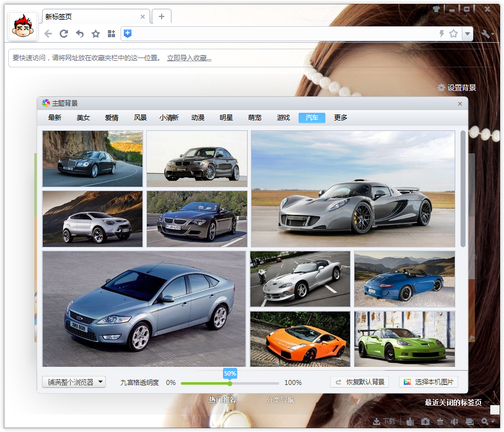Choose the green Corvette thumbnail
Image resolution: width=504 pixels, height=432 pixels.
[405, 339]
